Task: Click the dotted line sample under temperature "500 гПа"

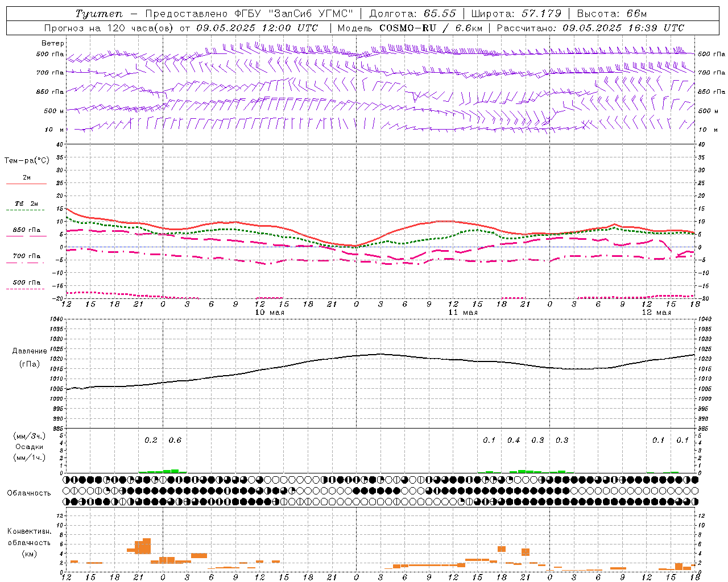Action: (26, 289)
